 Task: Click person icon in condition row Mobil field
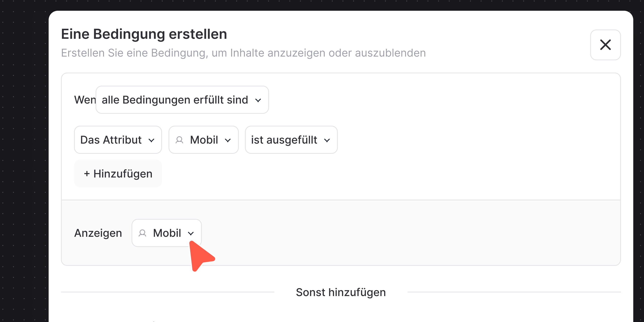179,140
